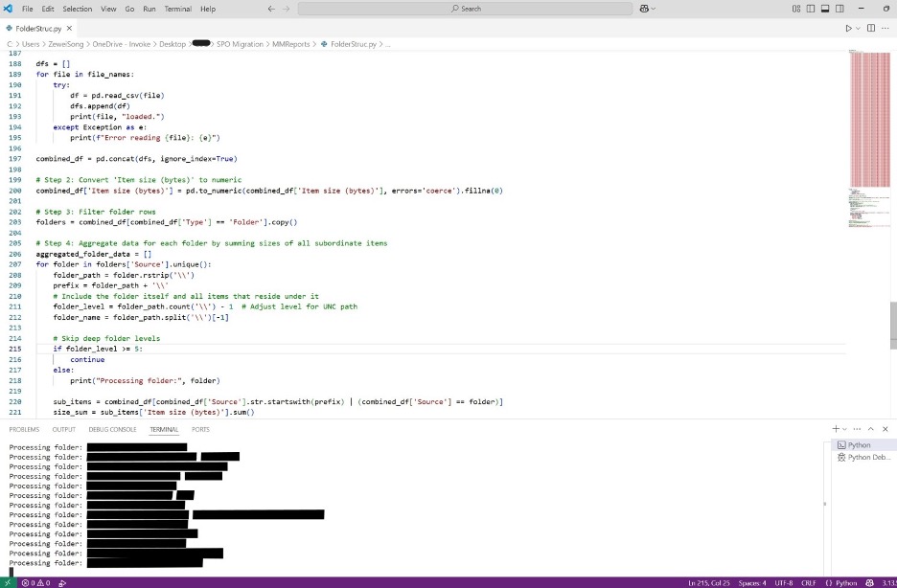Open Customize Layout icon
The height and width of the screenshot is (588, 897).
(796, 9)
